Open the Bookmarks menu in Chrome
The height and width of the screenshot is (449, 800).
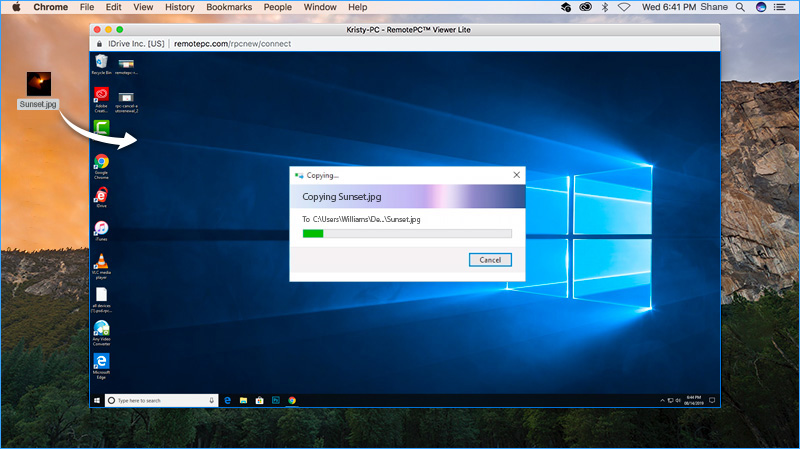227,7
